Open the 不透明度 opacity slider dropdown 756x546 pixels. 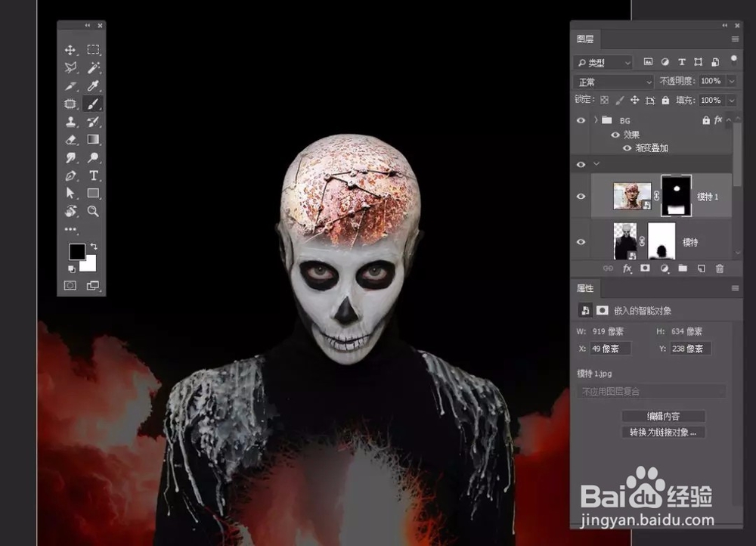pos(732,81)
